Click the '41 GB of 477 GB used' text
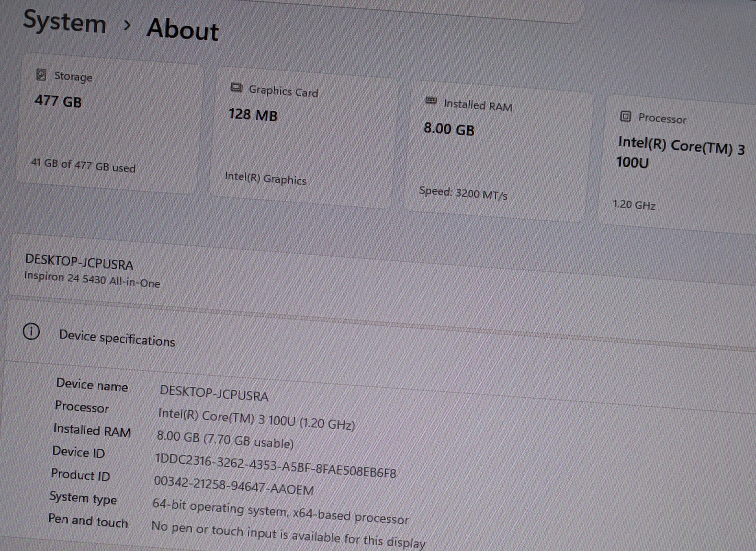Viewport: 756px width, 551px height. coord(83,166)
